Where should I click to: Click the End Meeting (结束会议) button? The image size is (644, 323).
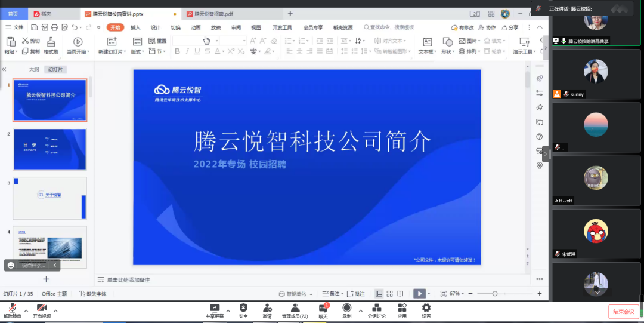pyautogui.click(x=624, y=312)
